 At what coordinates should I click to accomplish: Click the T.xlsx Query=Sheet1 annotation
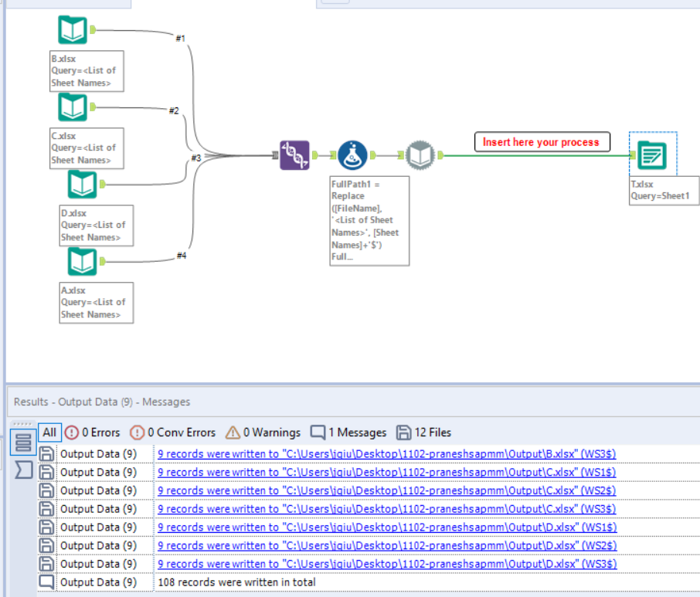[x=664, y=191]
